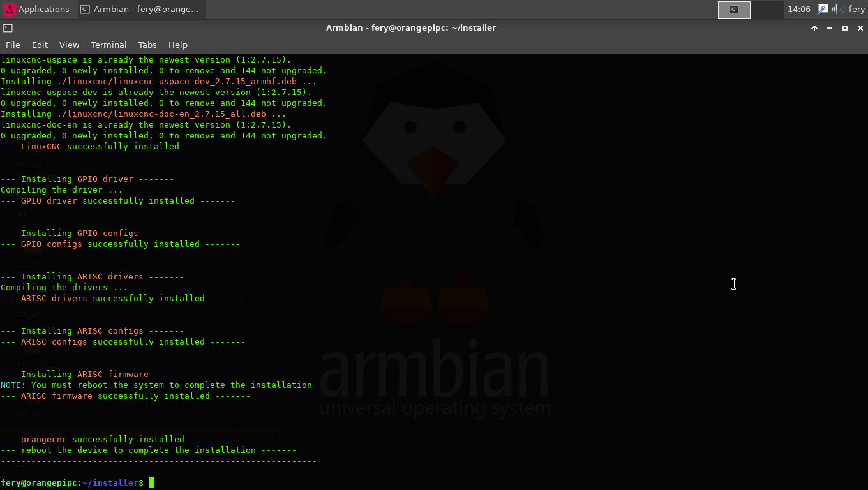Click '--- ARISC configs successfully installed -------' line
Screen dimensions: 868x490
tap(123, 342)
